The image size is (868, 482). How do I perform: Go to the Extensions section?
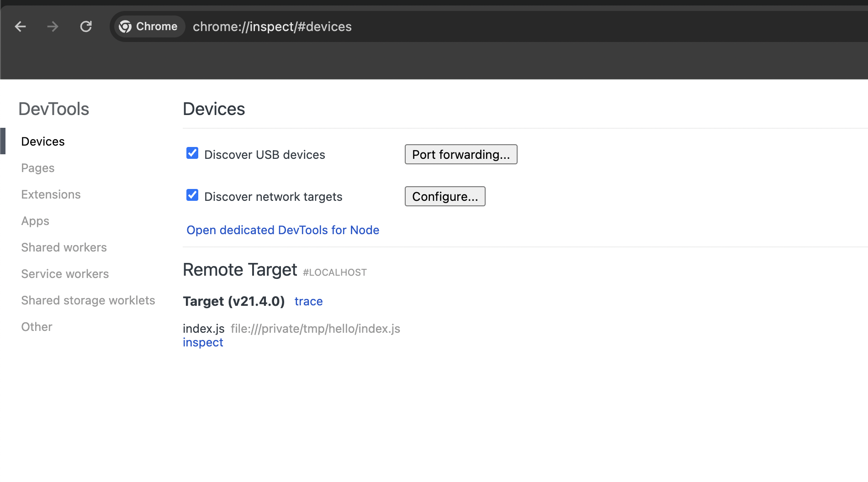51,194
